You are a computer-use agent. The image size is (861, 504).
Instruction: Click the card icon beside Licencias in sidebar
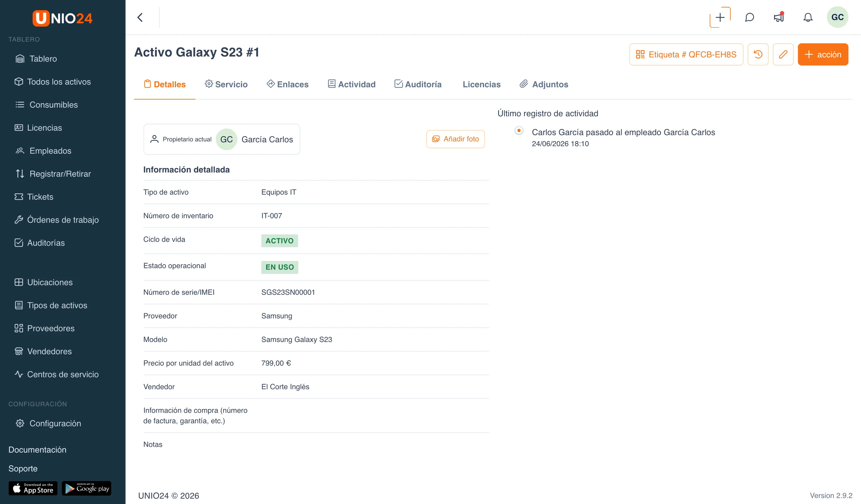click(19, 128)
